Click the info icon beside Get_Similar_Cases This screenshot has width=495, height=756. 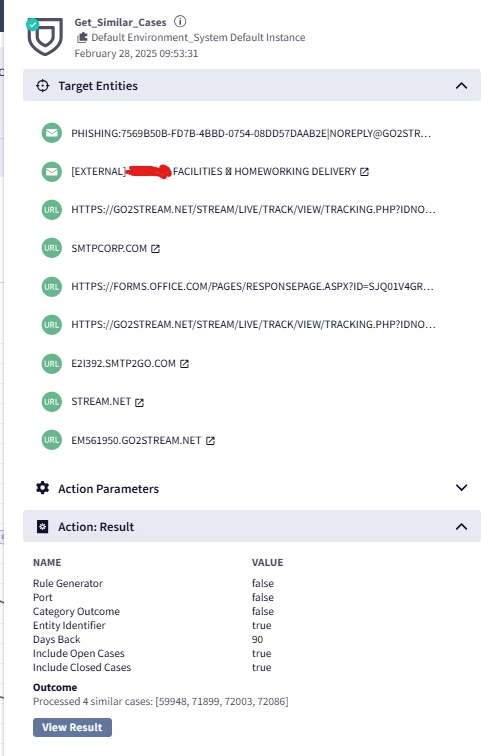[180, 22]
